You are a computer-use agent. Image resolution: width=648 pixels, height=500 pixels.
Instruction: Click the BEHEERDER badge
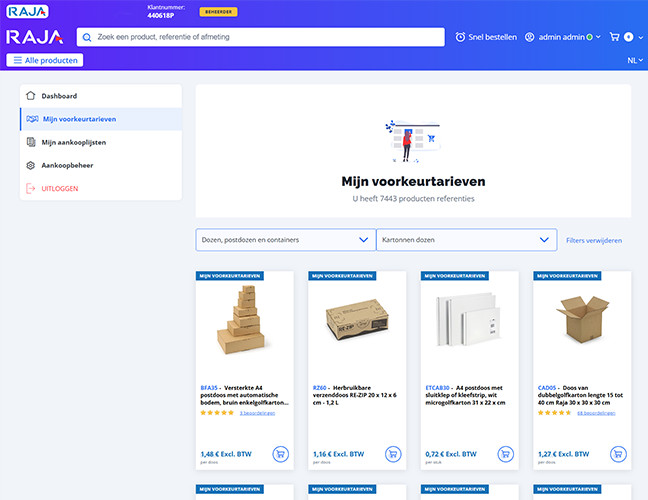pos(219,12)
